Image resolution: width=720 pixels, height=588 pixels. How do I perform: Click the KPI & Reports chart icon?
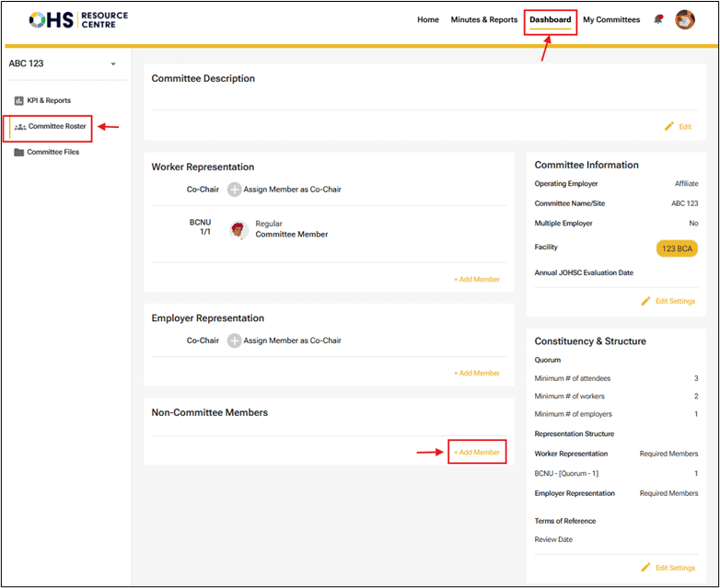click(18, 100)
